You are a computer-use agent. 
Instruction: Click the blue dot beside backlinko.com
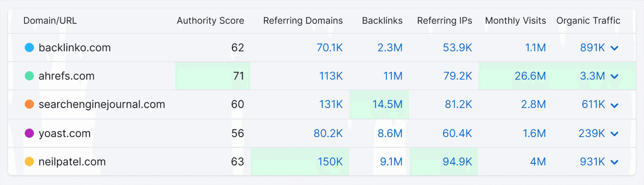29,47
